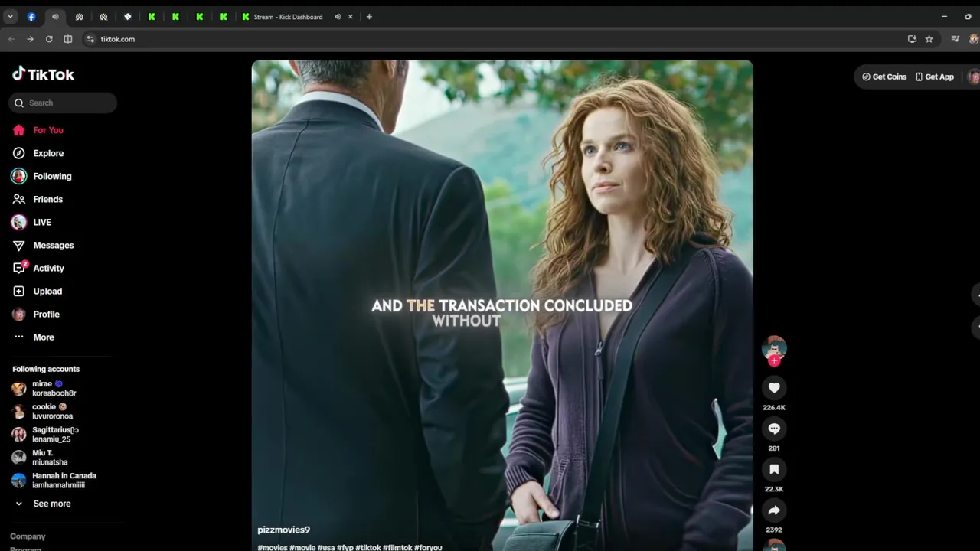Open the Chrome profile avatar

(974, 39)
